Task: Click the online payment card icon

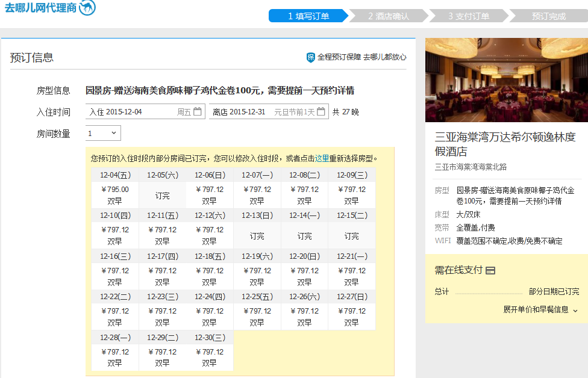Action: point(490,271)
